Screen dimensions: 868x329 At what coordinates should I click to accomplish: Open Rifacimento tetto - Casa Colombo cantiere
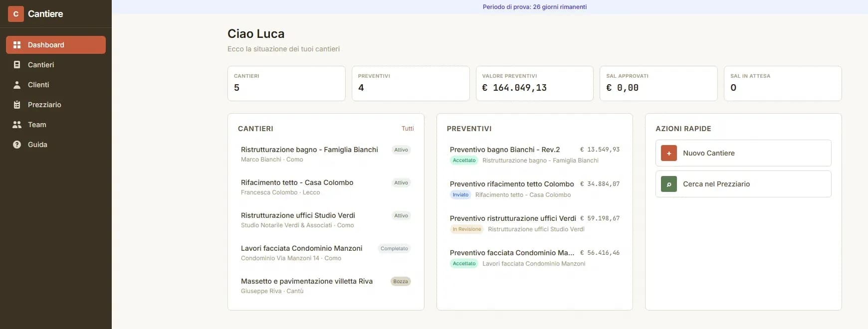(326, 187)
